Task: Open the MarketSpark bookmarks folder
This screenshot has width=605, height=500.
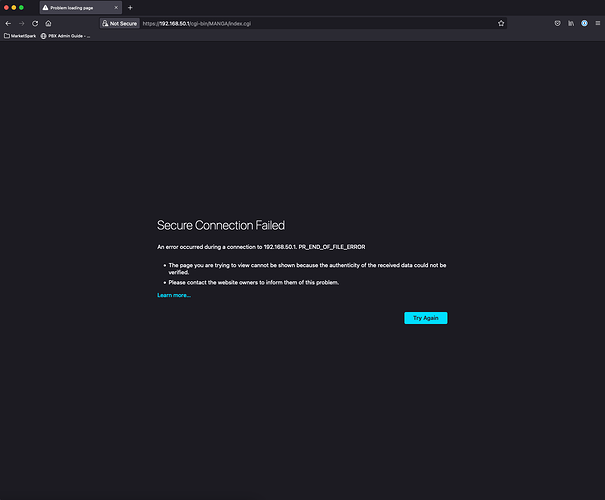Action: (x=20, y=36)
